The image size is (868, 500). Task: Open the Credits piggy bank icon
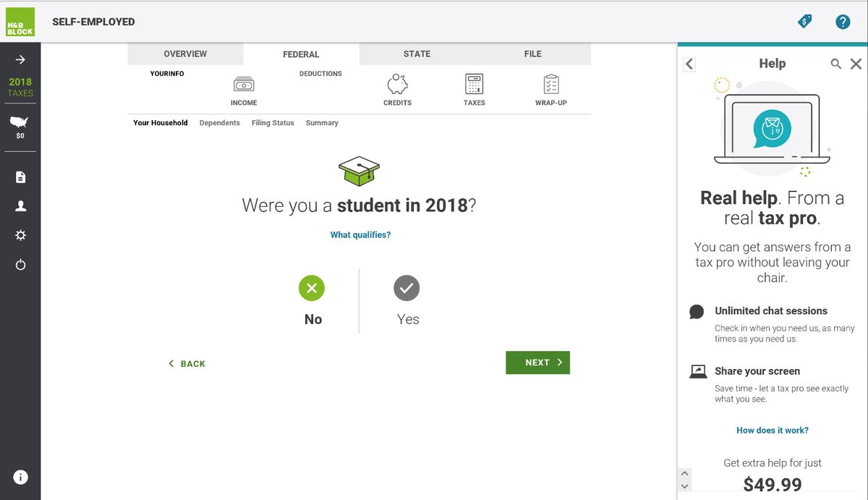click(x=397, y=84)
